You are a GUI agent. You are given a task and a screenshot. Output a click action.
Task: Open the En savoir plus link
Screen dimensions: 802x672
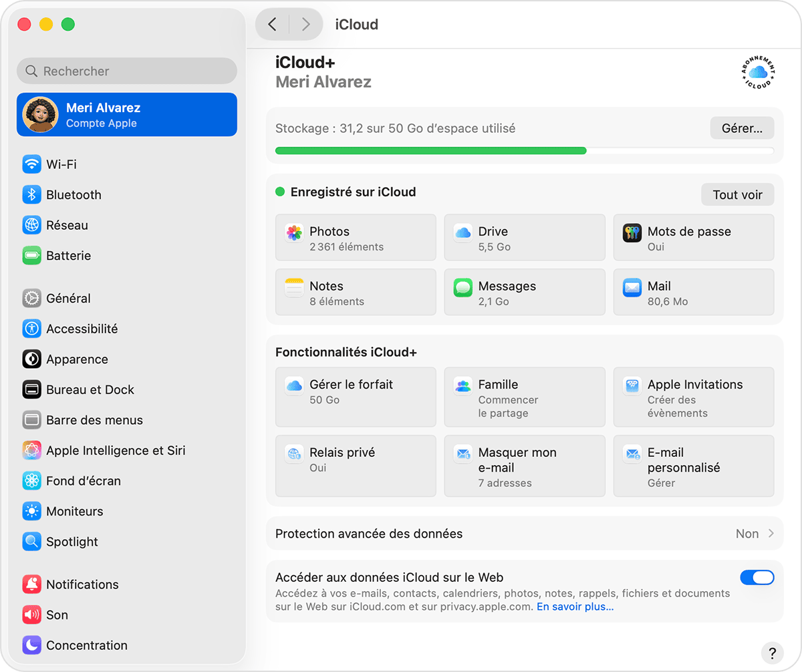click(x=575, y=607)
